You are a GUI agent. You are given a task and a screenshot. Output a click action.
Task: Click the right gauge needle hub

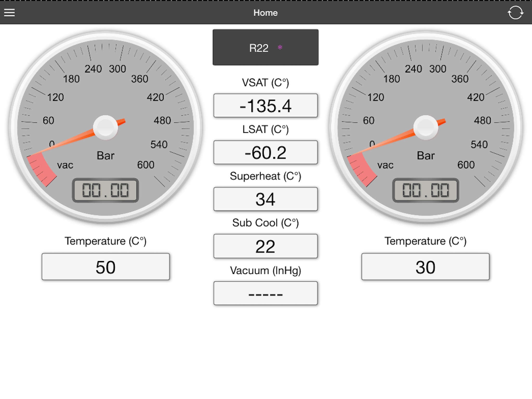point(425,127)
